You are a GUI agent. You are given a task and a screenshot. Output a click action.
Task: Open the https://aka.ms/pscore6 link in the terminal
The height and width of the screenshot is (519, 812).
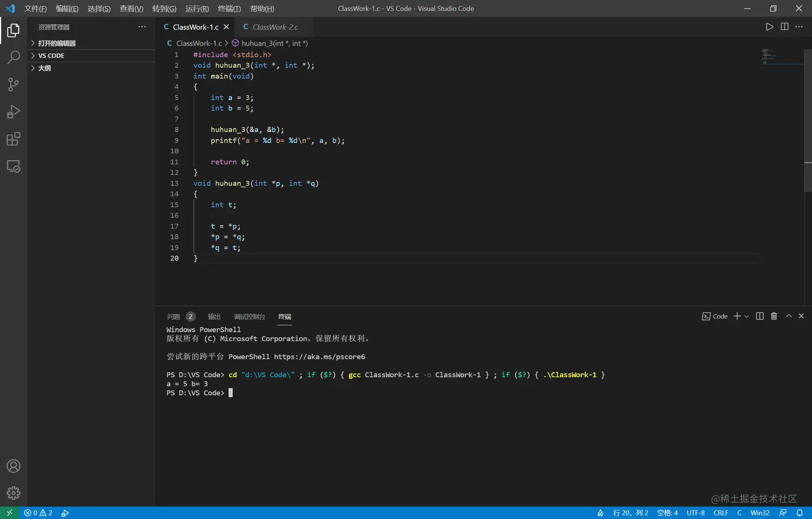[x=320, y=357]
